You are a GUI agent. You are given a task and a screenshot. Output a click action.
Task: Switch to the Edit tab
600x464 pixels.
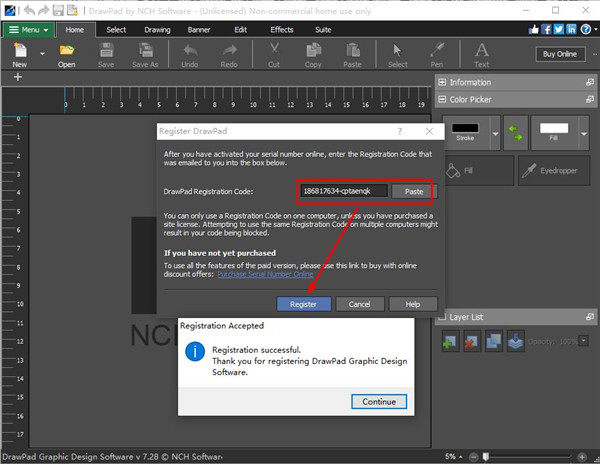(x=240, y=29)
